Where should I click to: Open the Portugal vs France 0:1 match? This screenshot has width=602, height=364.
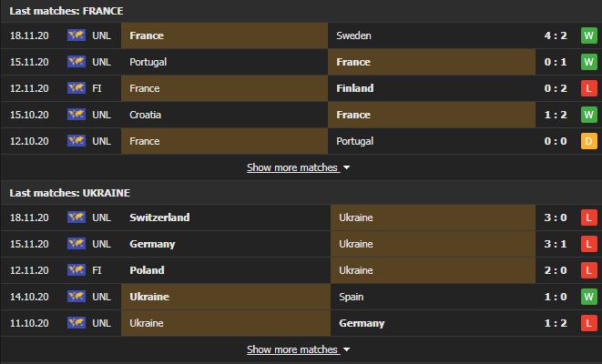[301, 62]
